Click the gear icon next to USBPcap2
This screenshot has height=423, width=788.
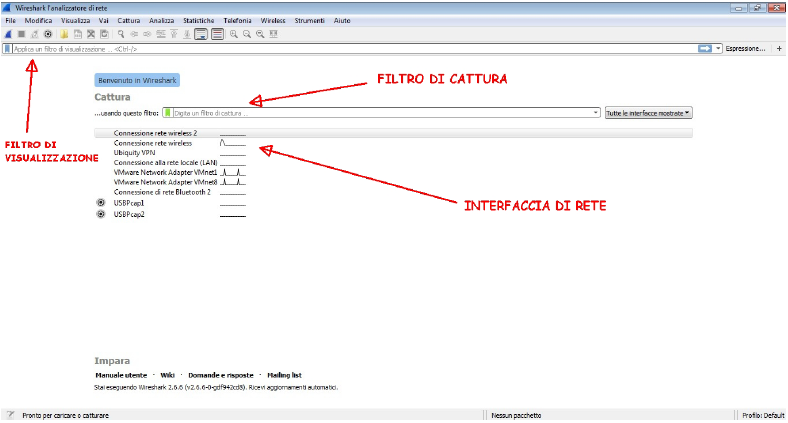pyautogui.click(x=101, y=214)
